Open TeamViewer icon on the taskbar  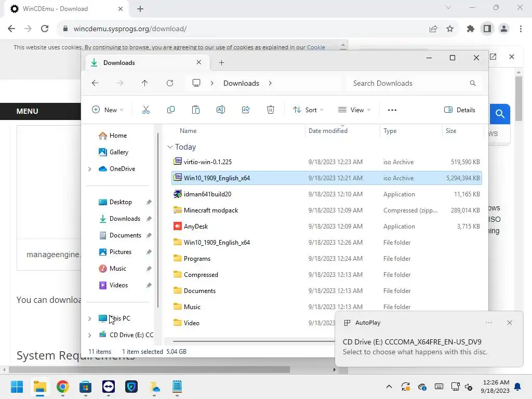[109, 387]
